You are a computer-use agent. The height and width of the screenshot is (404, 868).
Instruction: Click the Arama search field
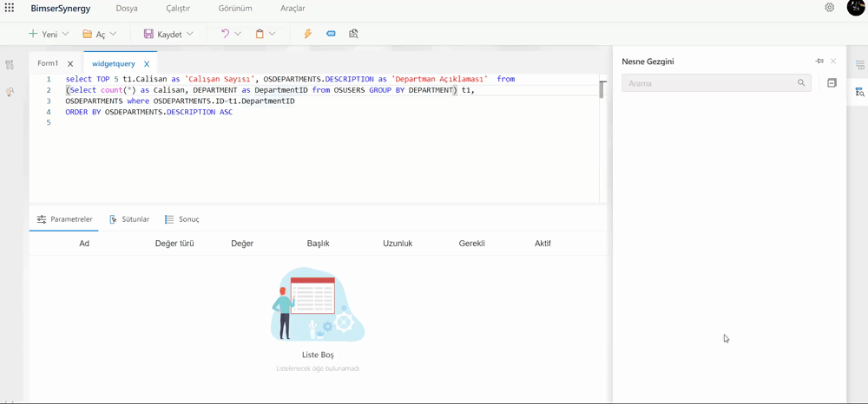(x=709, y=83)
